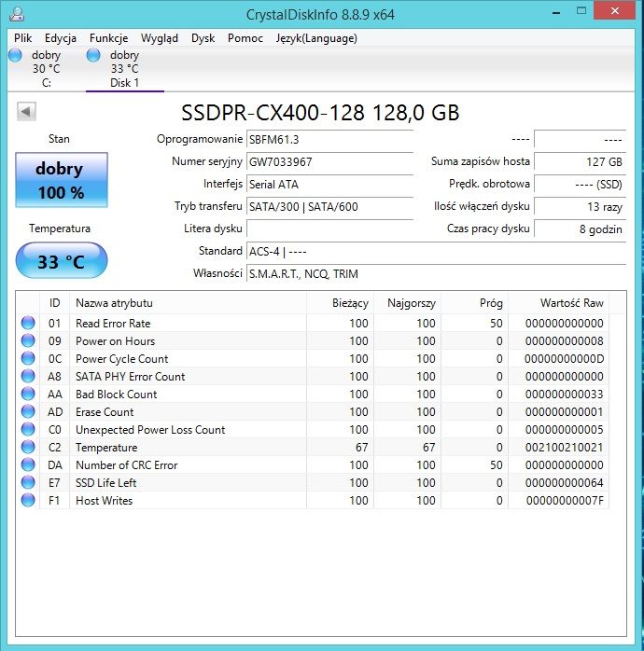Select the Disk 1 drive tab
The height and width of the screenshot is (651, 644).
coord(125,69)
